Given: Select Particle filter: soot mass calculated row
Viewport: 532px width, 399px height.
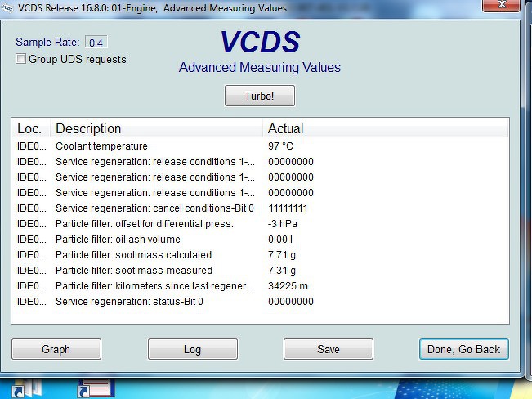Looking at the screenshot, I should [260, 254].
